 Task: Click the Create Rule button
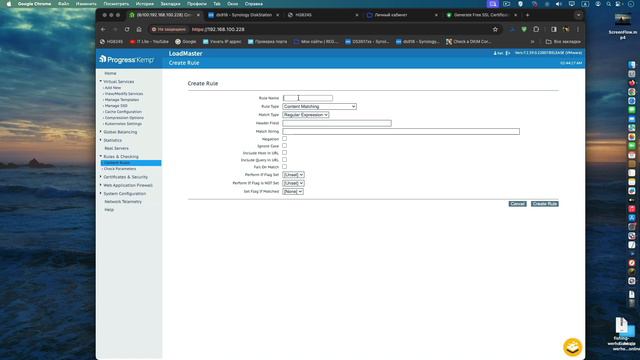[544, 204]
